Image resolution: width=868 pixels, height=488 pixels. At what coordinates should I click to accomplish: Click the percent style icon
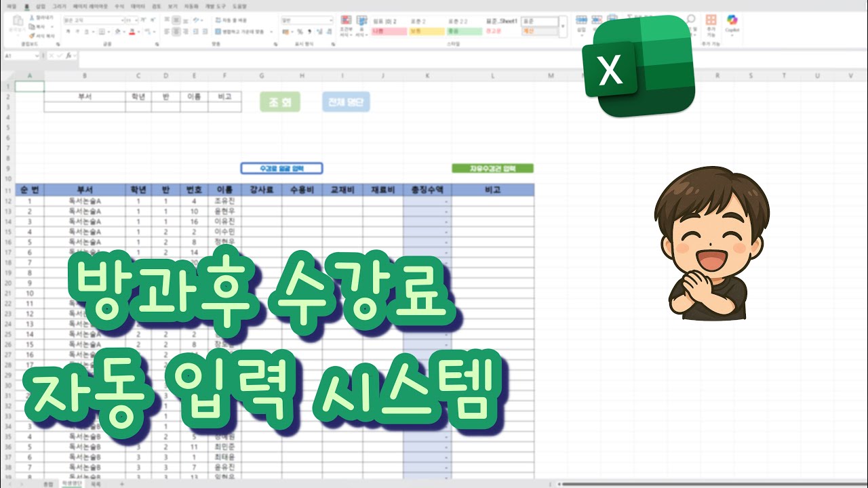point(300,32)
